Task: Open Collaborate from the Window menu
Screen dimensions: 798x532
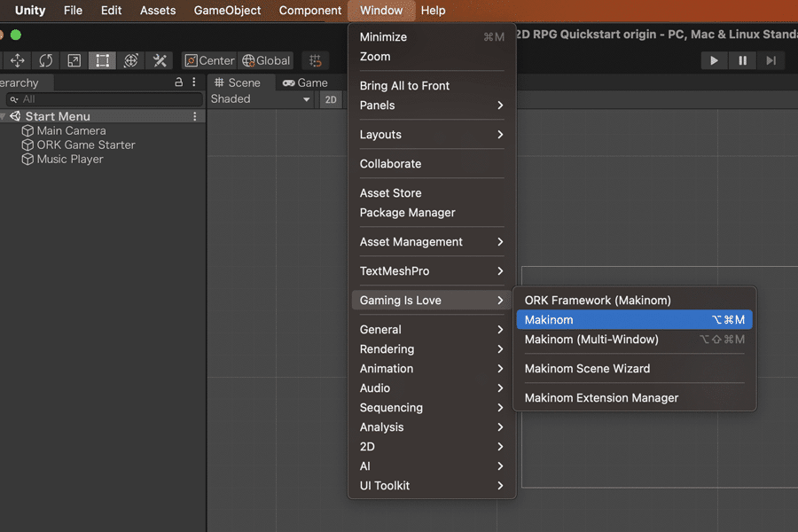Action: pyautogui.click(x=432, y=164)
